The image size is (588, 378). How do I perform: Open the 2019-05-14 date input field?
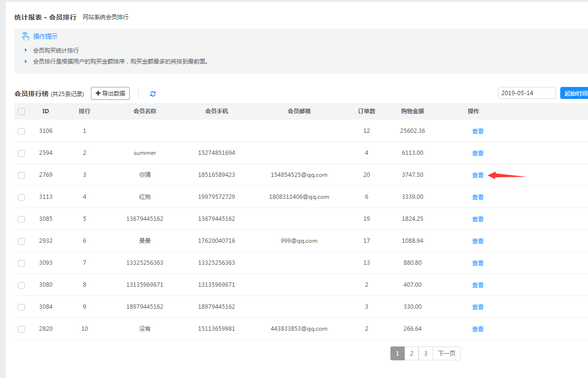526,93
